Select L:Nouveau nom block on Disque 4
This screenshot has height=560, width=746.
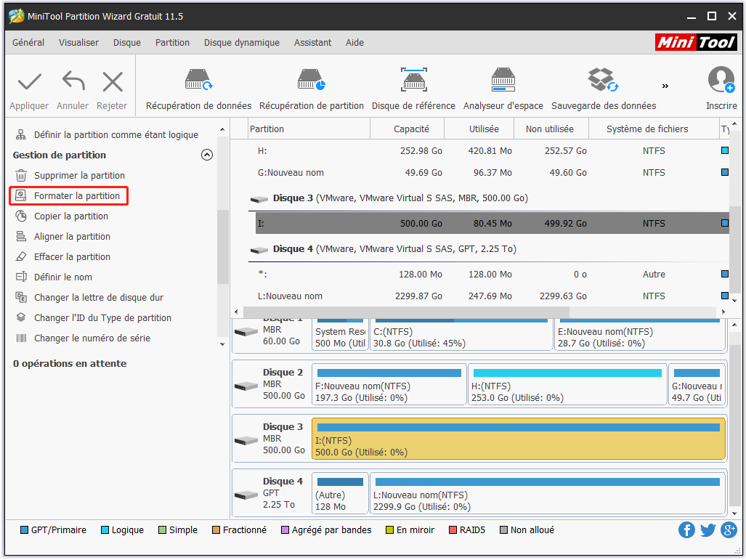point(548,493)
